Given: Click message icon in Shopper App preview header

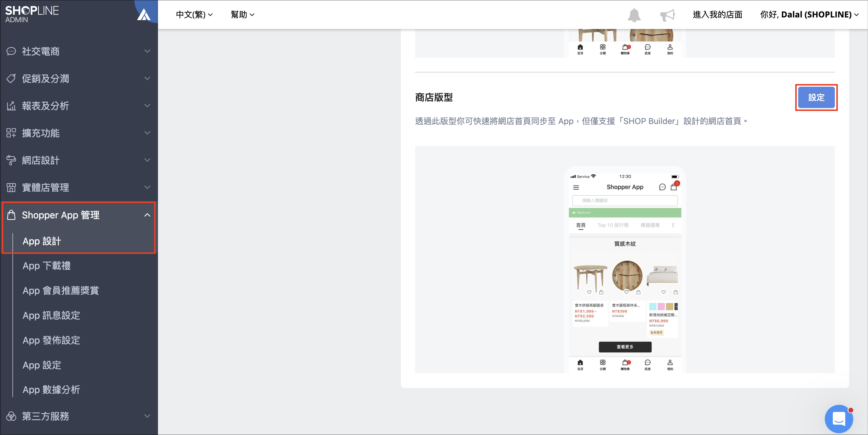Looking at the screenshot, I should tap(662, 187).
